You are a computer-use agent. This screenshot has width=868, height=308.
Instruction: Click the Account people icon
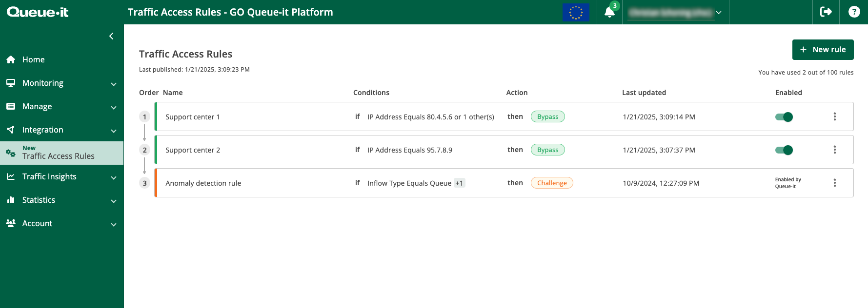(11, 223)
